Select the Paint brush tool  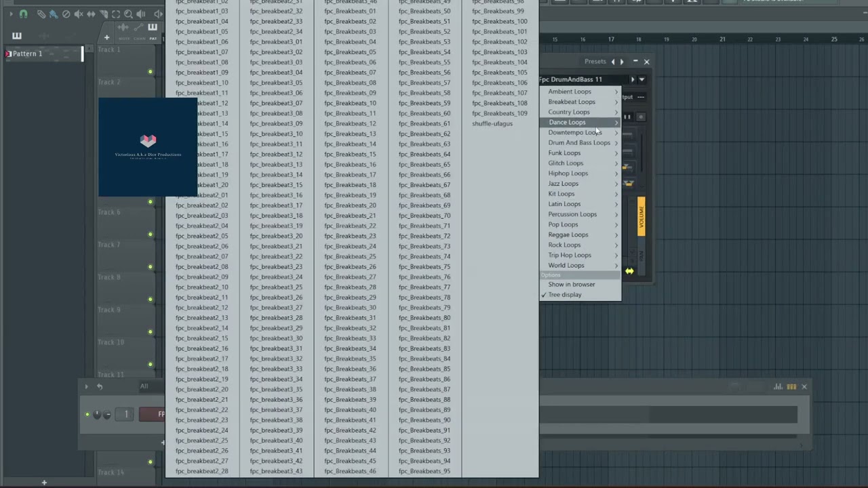click(x=54, y=14)
